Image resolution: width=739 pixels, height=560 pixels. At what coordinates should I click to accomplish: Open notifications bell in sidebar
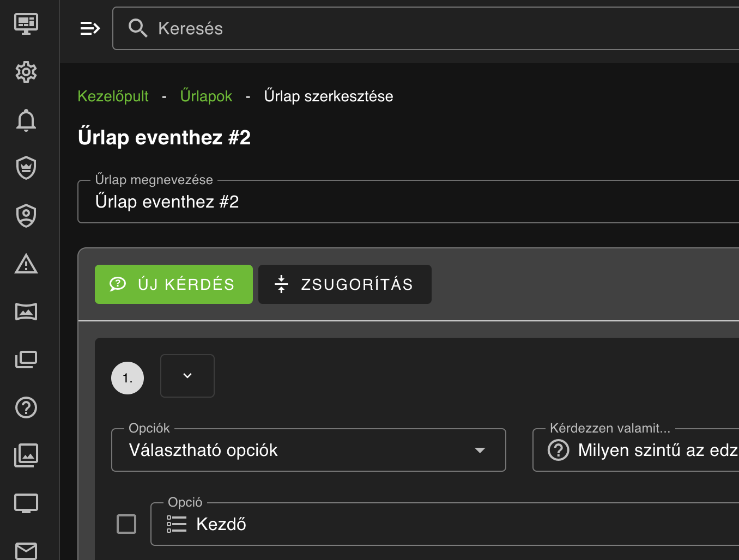pyautogui.click(x=26, y=120)
